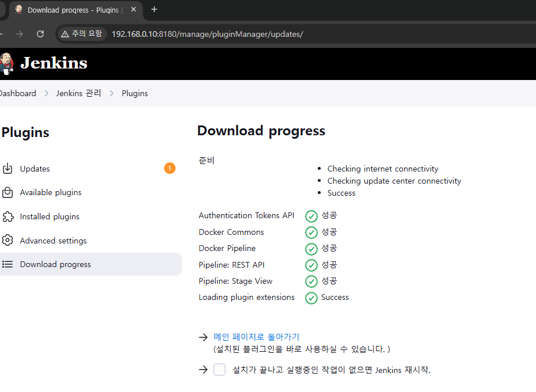Expand the chevron after Dashboard breadcrumb

pos(47,93)
